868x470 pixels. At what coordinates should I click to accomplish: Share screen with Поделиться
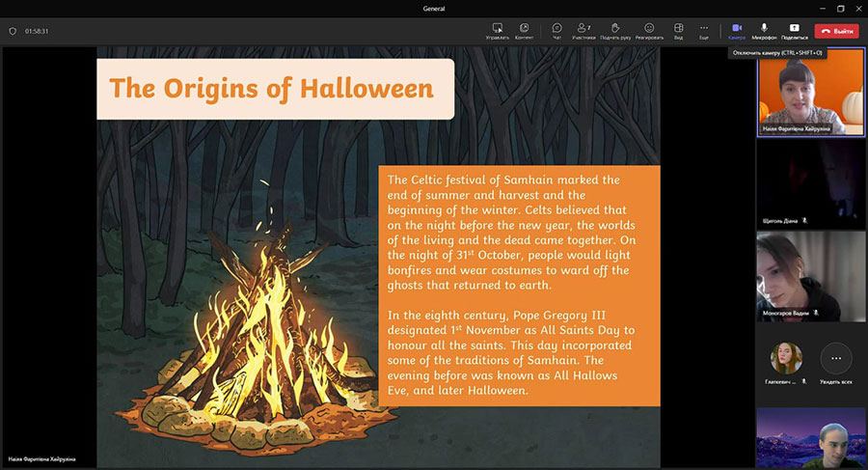[795, 31]
